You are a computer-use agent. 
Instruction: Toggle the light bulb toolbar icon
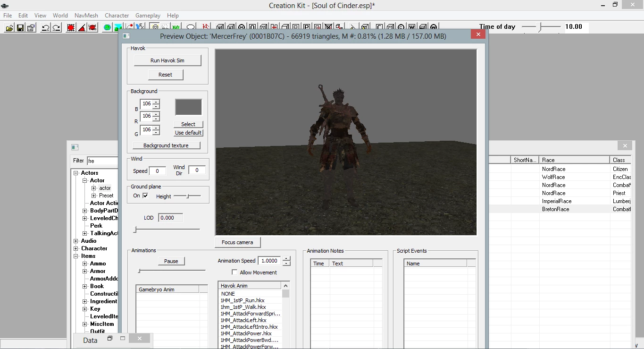pyautogui.click(x=156, y=26)
